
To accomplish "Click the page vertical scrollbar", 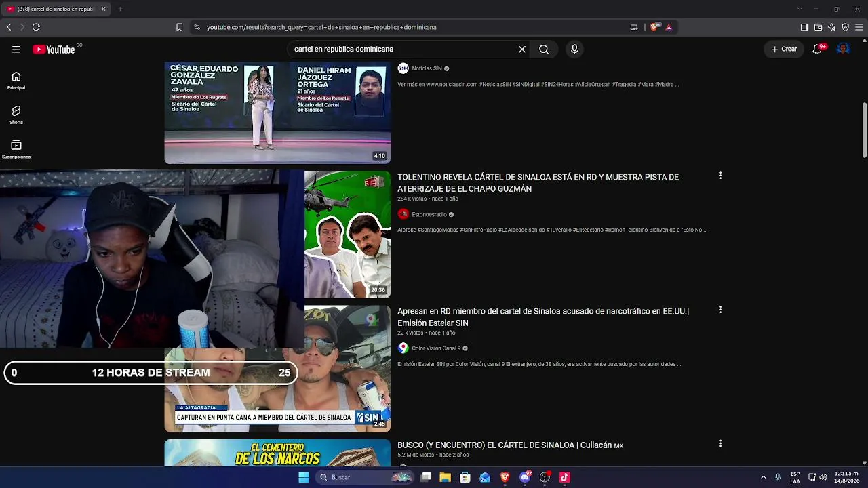I will pos(864,131).
